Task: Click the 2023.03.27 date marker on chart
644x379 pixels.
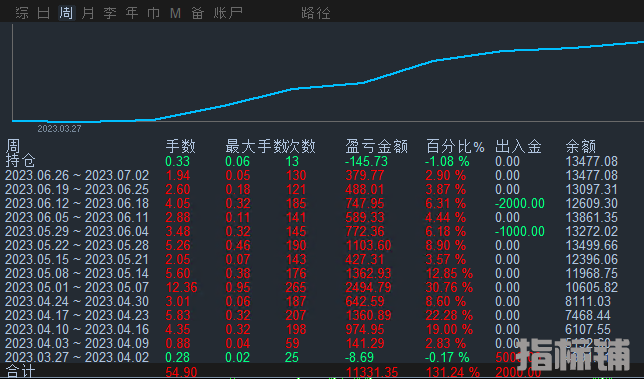Action: click(x=59, y=129)
